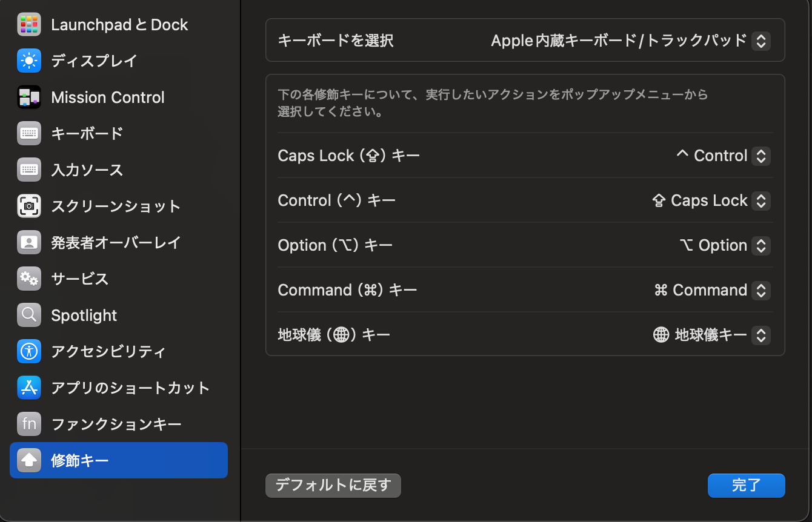Click the キーボード sidebar icon
812x522 pixels.
tap(28, 133)
